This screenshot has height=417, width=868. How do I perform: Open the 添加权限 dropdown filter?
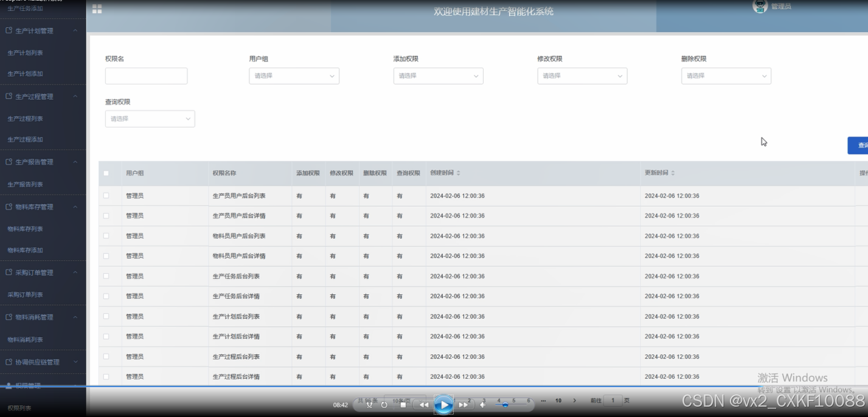(x=438, y=76)
